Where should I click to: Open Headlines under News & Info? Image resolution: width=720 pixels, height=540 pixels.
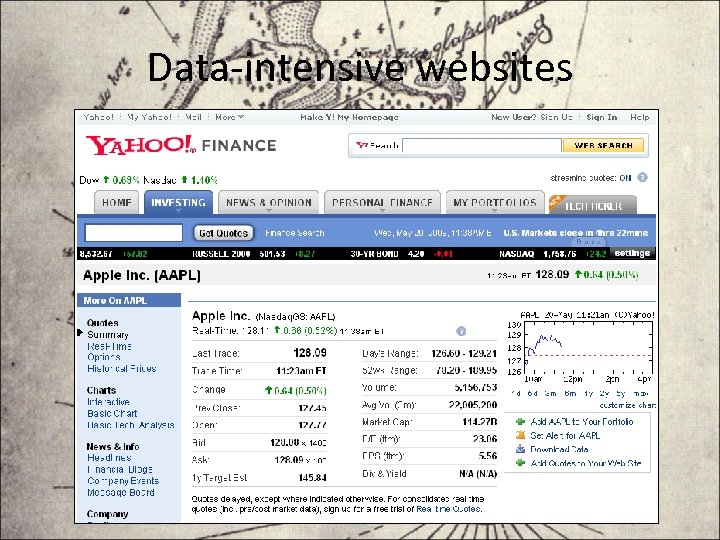(109, 458)
